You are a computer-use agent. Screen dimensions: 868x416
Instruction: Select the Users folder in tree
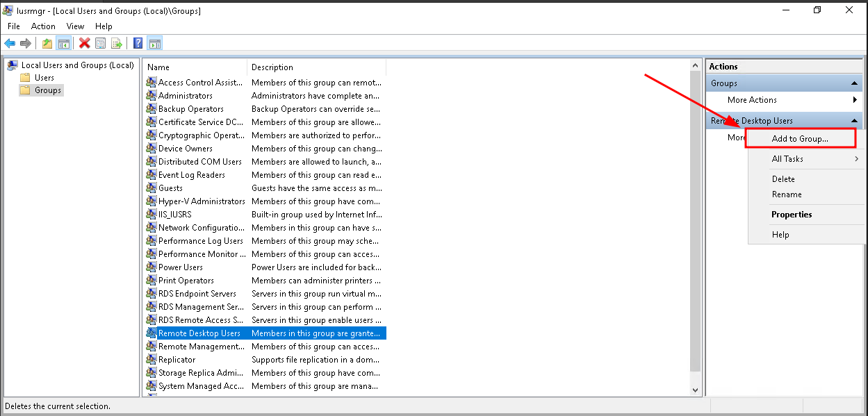[44, 78]
